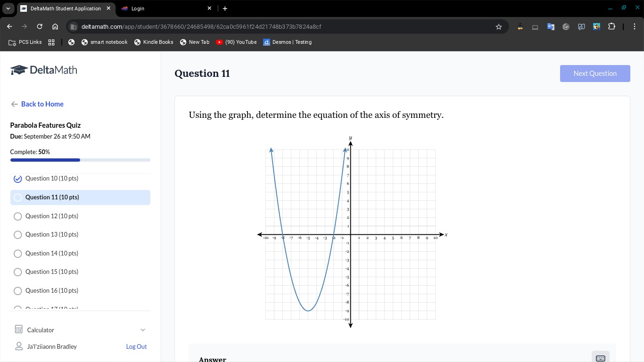Bookmark this page with the star icon
This screenshot has width=644, height=362.
coord(499,27)
